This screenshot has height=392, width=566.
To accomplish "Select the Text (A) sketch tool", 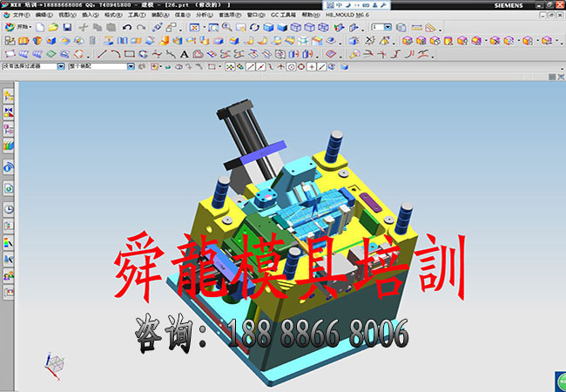I will 185,54.
